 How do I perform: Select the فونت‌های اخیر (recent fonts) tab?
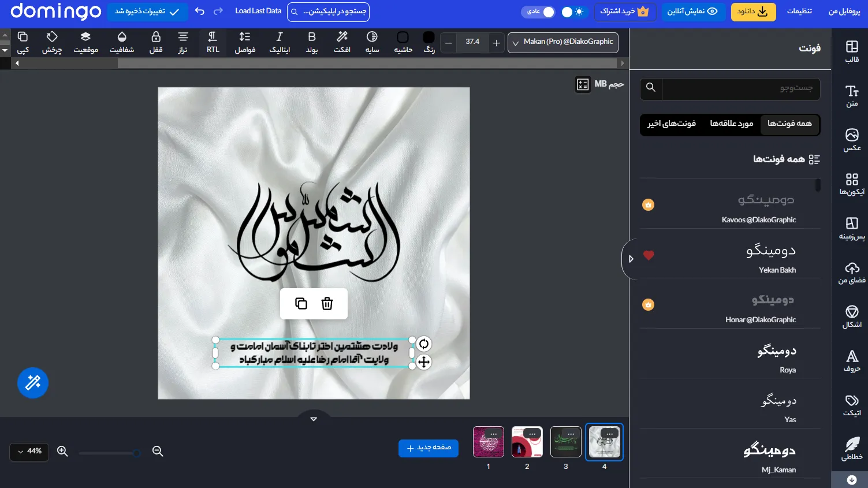point(672,124)
